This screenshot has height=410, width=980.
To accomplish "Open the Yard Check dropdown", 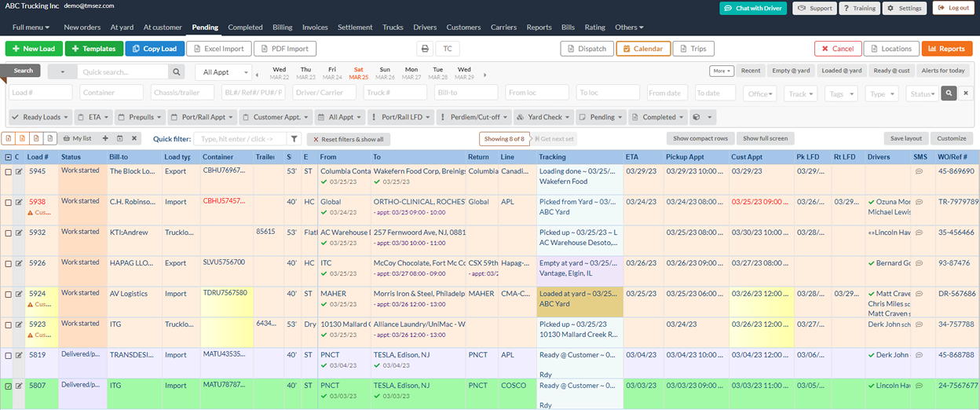I will [x=543, y=117].
